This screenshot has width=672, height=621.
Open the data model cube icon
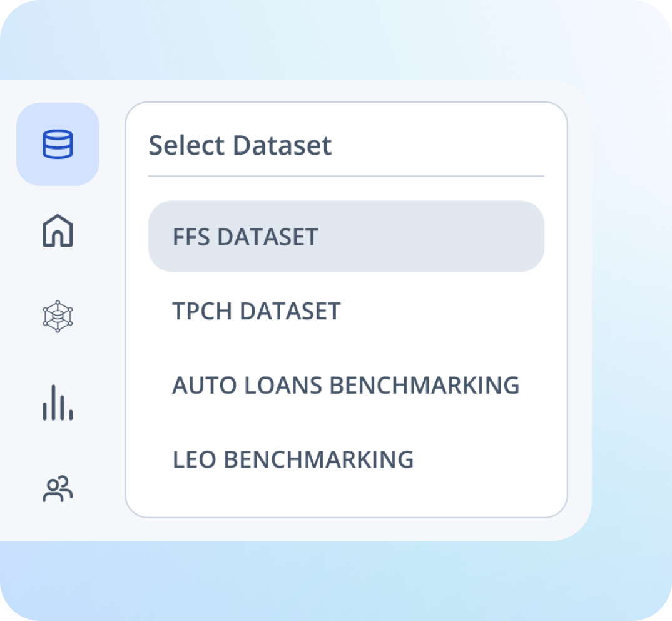point(58,316)
